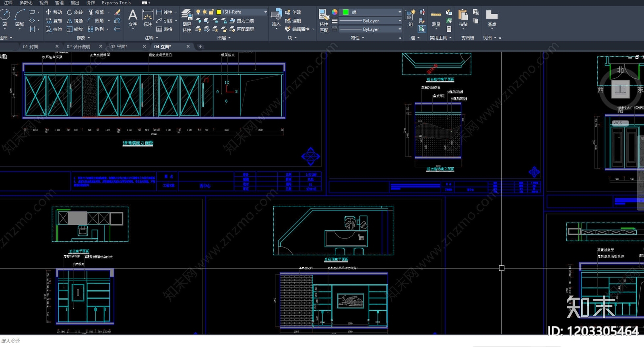Switch to the 02 设计说明 drawing tab
Image resolution: width=644 pixels, height=347 pixels.
pos(78,47)
